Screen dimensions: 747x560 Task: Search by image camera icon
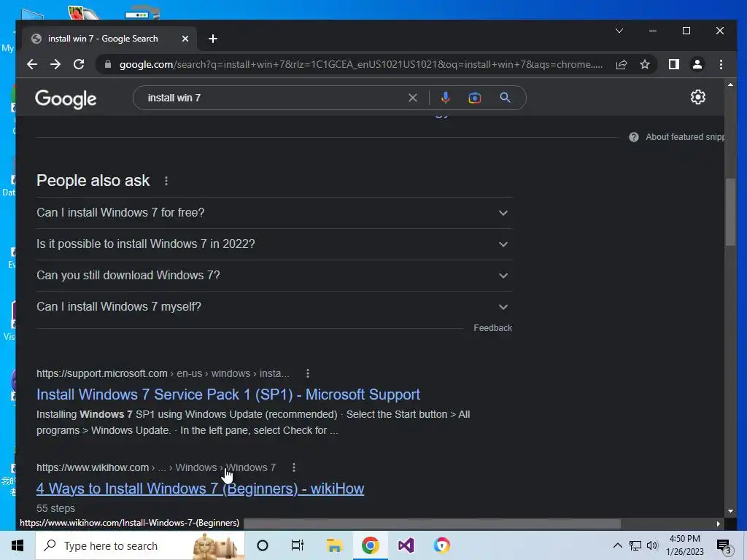pyautogui.click(x=474, y=98)
